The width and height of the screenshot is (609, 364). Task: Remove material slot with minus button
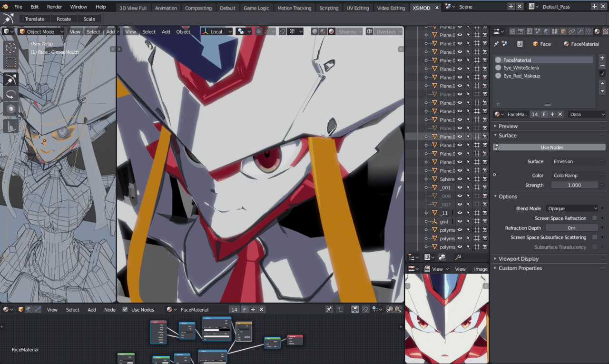(602, 65)
